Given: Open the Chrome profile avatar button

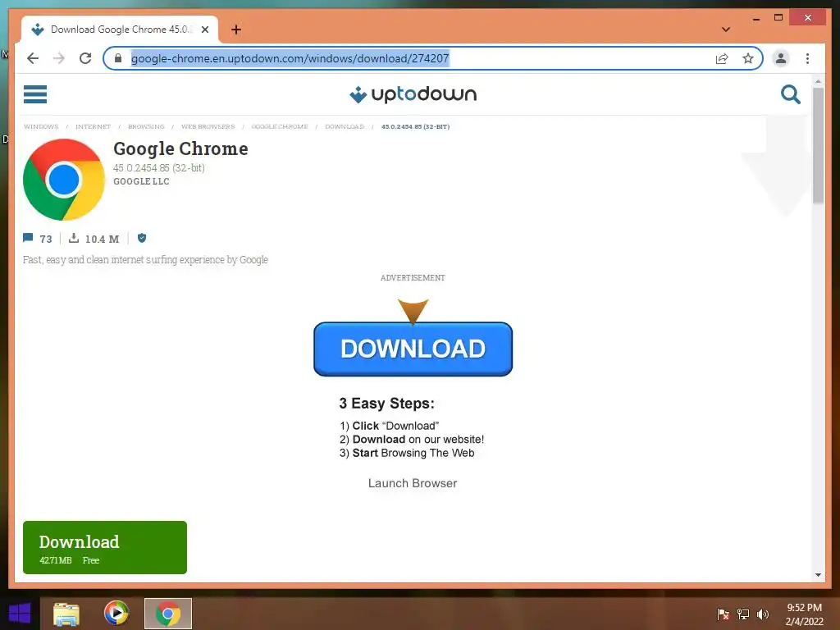Looking at the screenshot, I should [781, 58].
